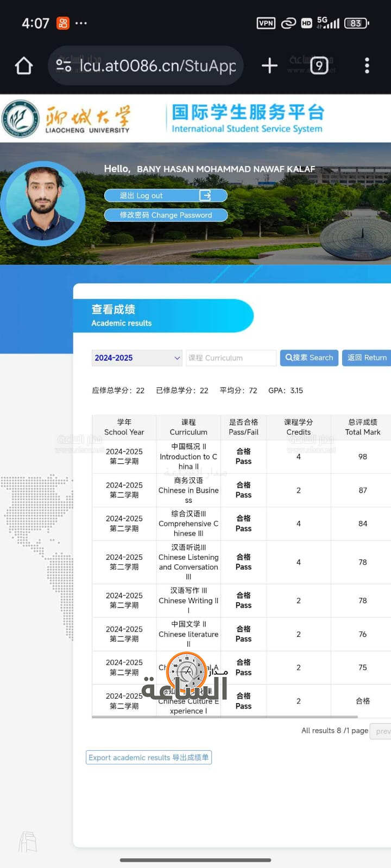Open the browser three-dot menu
Viewport: 391px width, 868px height.
click(x=367, y=66)
